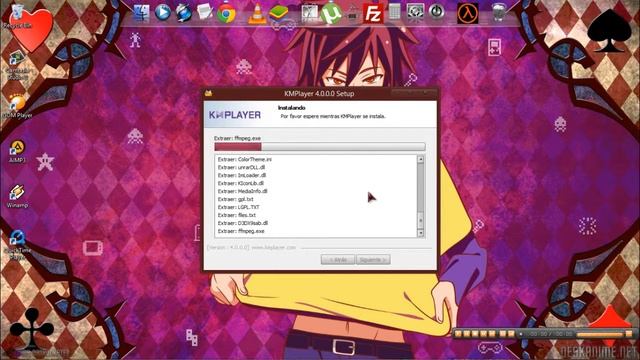Select 'Extraer: D3DX9sab.dll' log row
This screenshot has height=360, width=640.
click(x=243, y=223)
